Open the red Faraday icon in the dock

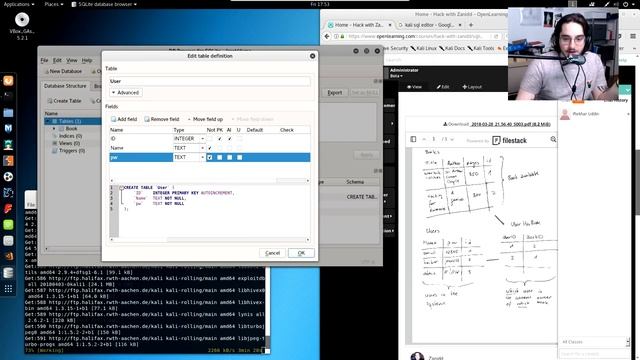(x=8, y=209)
